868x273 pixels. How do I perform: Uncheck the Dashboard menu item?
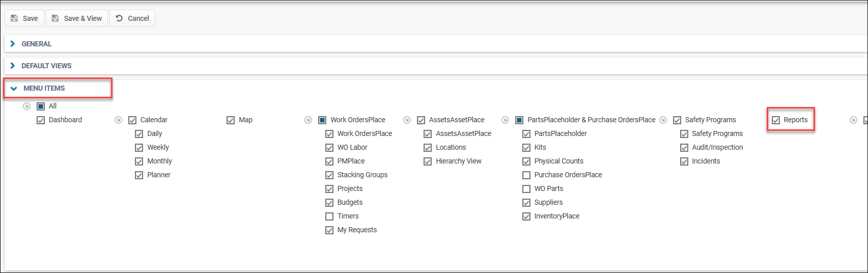pyautogui.click(x=41, y=120)
